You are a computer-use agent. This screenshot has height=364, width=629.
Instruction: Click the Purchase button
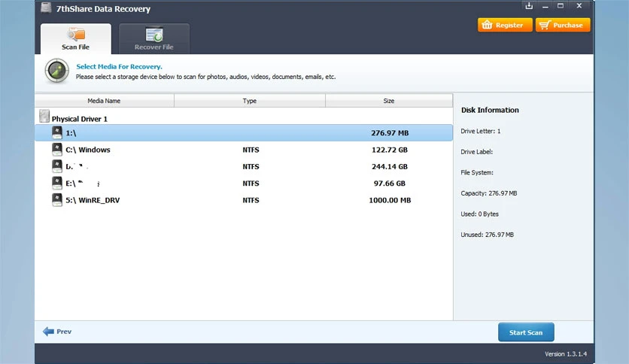[563, 25]
